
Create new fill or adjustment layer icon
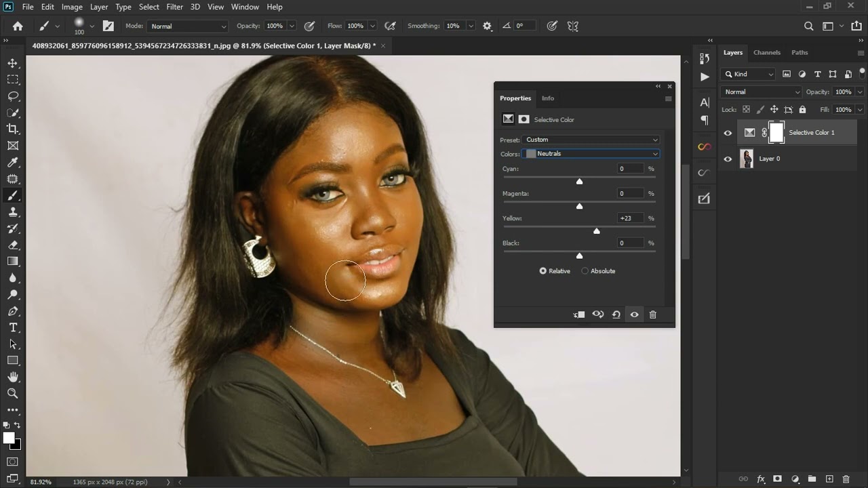[795, 479]
